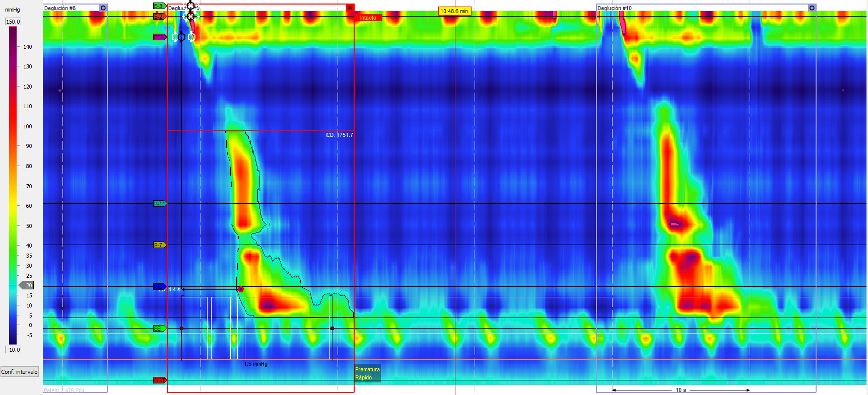Select the red E-2 channel marker
Viewport: 868px width, 395px height.
point(159,17)
